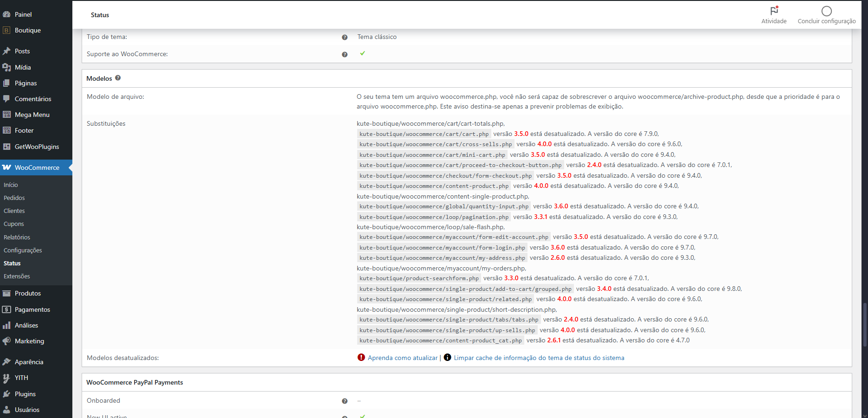Open the Análises chart icon

coord(6,325)
